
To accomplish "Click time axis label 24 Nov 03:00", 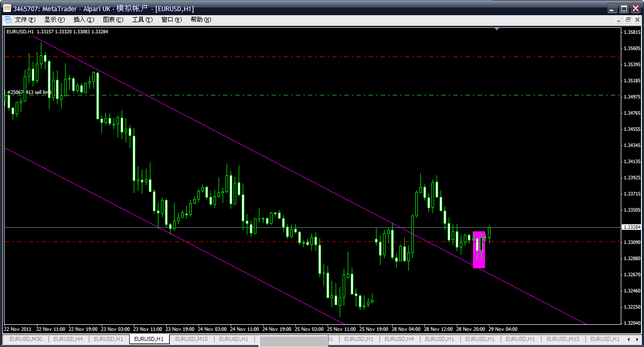I will click(x=212, y=329).
